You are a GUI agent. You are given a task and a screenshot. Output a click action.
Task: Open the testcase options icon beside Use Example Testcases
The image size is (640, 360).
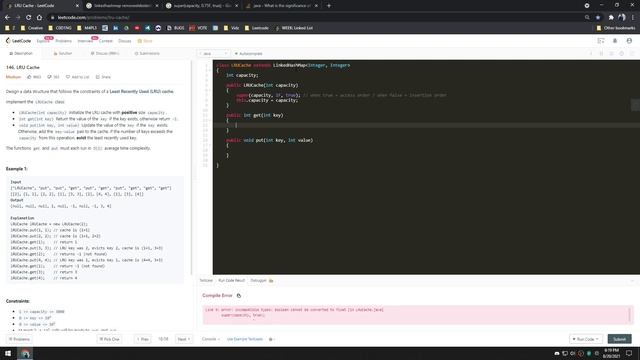[x=271, y=339]
